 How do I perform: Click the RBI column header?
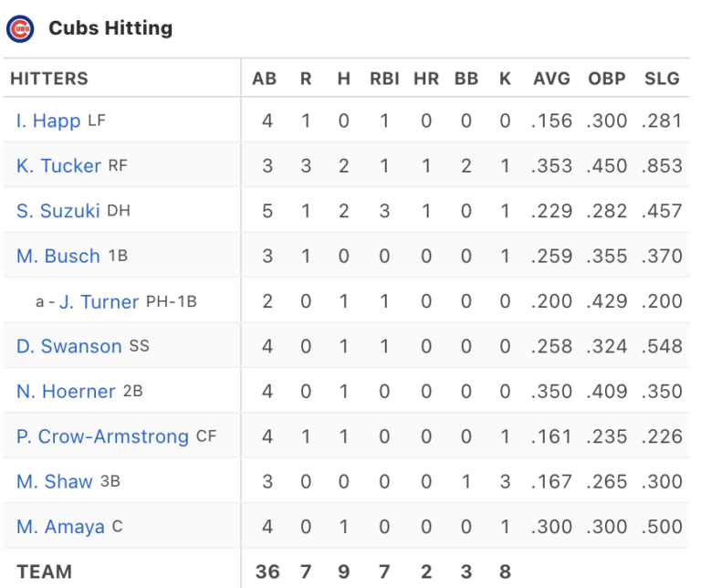pos(384,79)
